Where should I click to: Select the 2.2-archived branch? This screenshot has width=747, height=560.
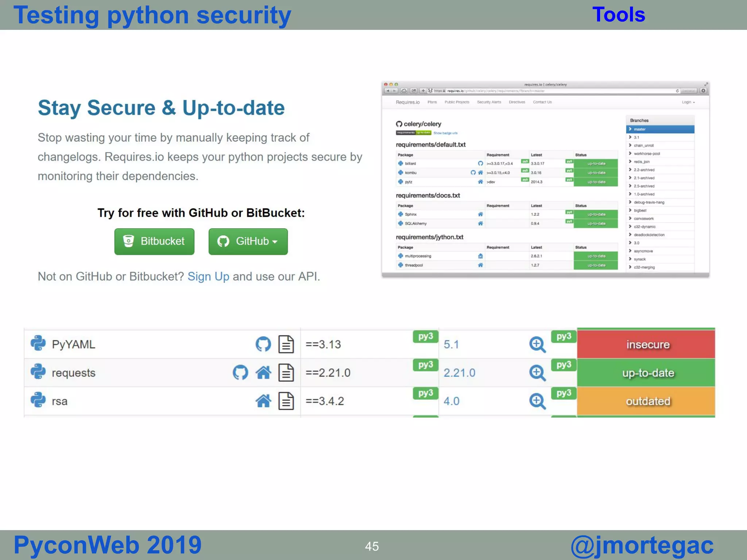point(660,170)
